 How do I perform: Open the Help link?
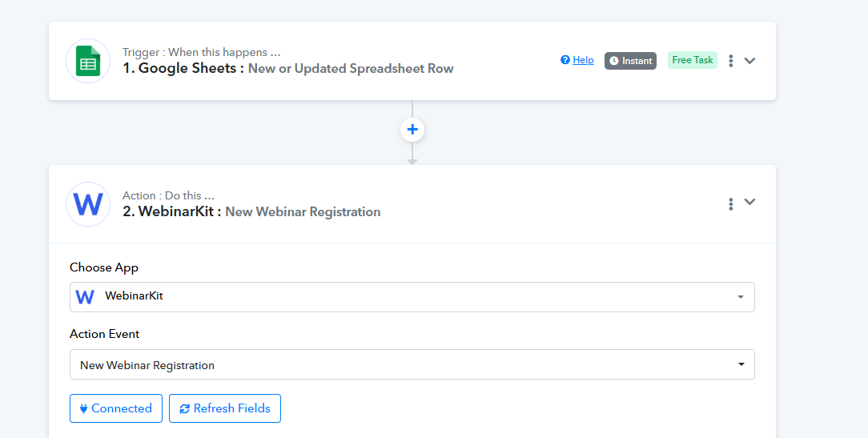click(x=583, y=60)
